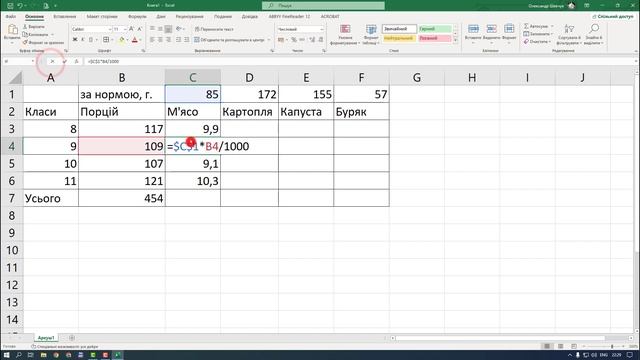Switch to the Page Layout tab
This screenshot has width=640, height=360.
point(102,17)
